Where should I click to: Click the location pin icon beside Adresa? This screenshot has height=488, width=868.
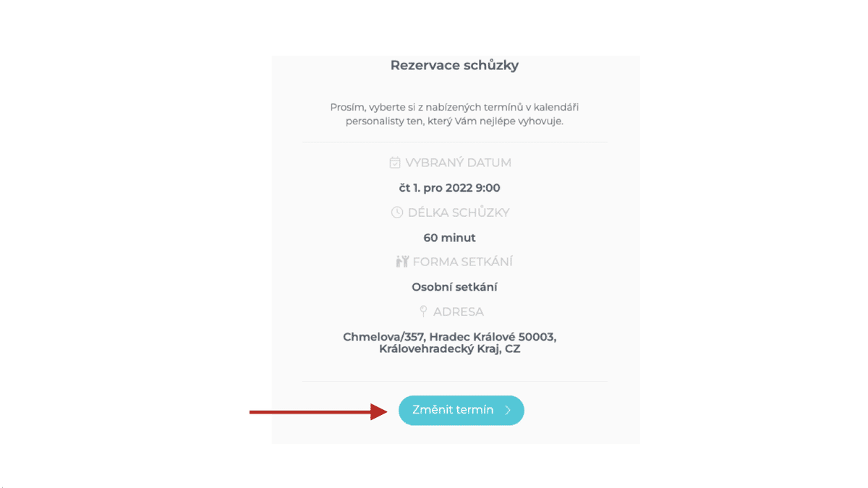tap(423, 312)
